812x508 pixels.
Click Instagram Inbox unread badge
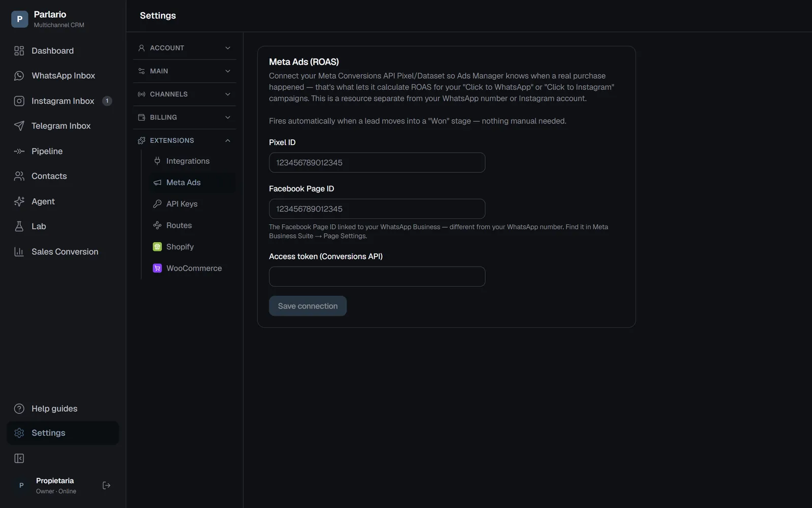pos(107,101)
